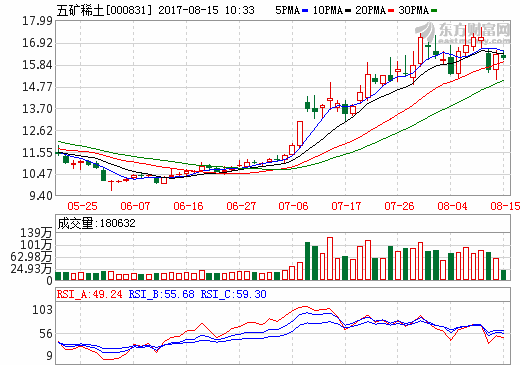The height and width of the screenshot is (365, 520).
Task: Click the RSI_C:59.30 indicator label
Action: pos(233,294)
